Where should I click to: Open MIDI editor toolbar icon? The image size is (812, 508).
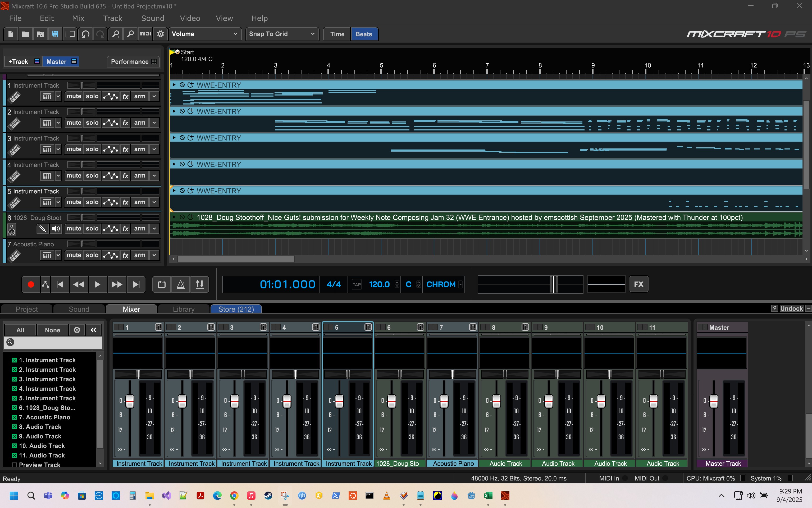(x=145, y=34)
